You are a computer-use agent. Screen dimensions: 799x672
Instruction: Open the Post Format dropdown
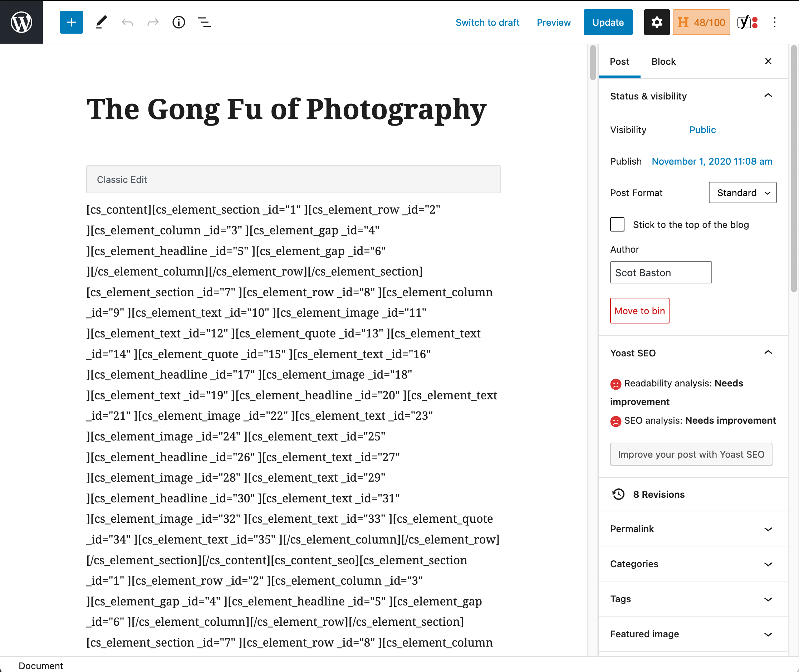[742, 193]
